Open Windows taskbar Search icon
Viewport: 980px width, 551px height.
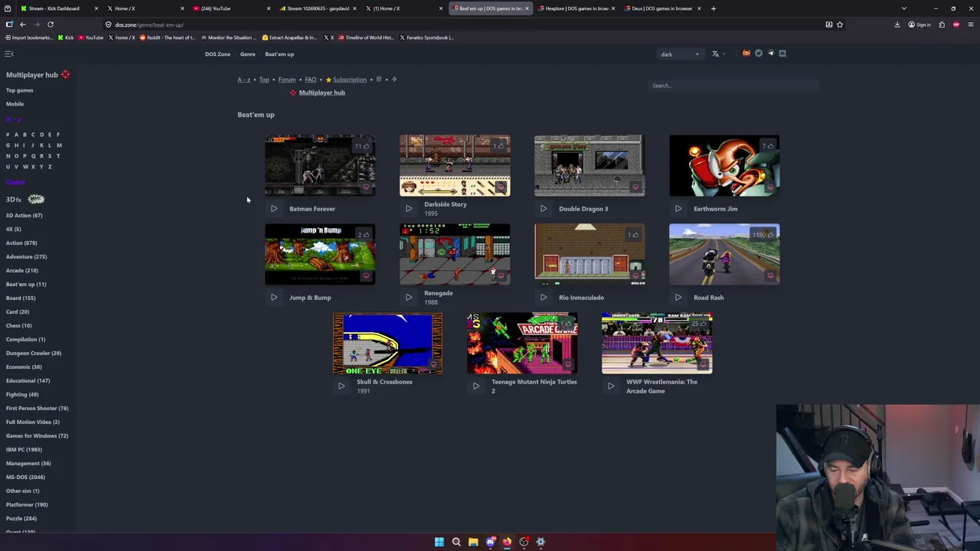(x=456, y=542)
